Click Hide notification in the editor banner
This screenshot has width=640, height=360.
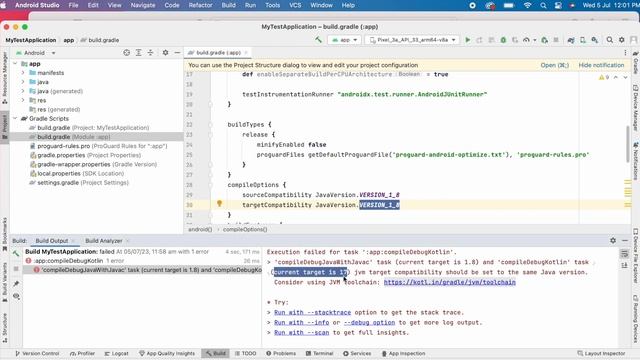[x=601, y=65]
